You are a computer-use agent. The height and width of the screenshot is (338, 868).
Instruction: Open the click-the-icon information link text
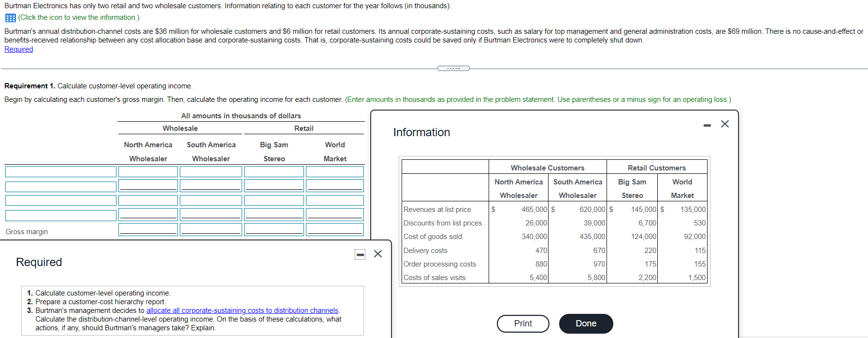tap(79, 17)
